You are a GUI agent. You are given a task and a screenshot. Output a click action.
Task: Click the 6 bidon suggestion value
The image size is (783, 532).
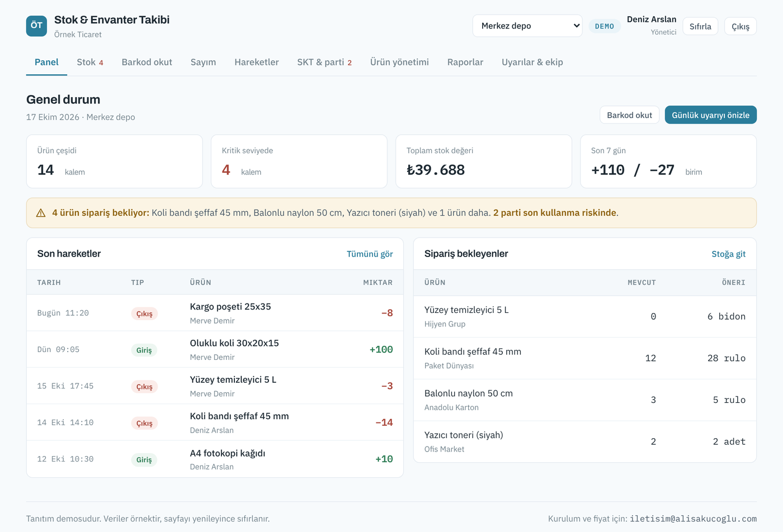click(x=727, y=316)
